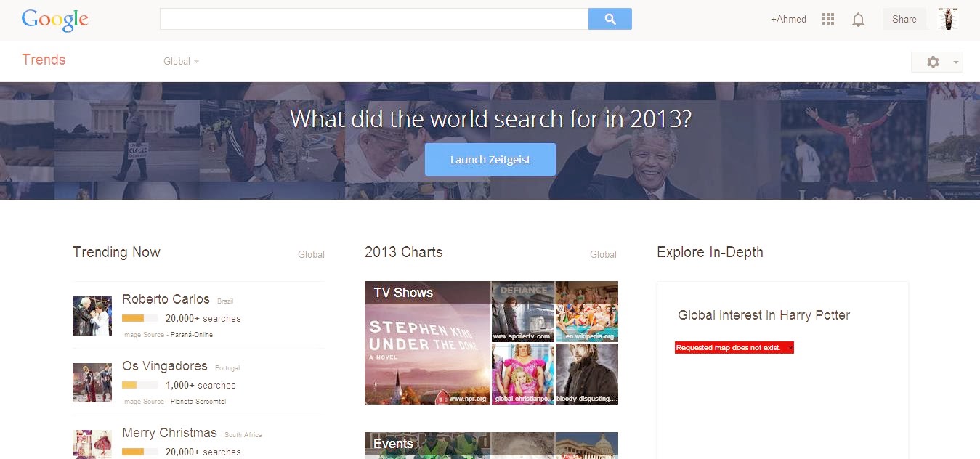
Task: Click the Planeta Sercomtel image source text
Action: pyautogui.click(x=197, y=402)
